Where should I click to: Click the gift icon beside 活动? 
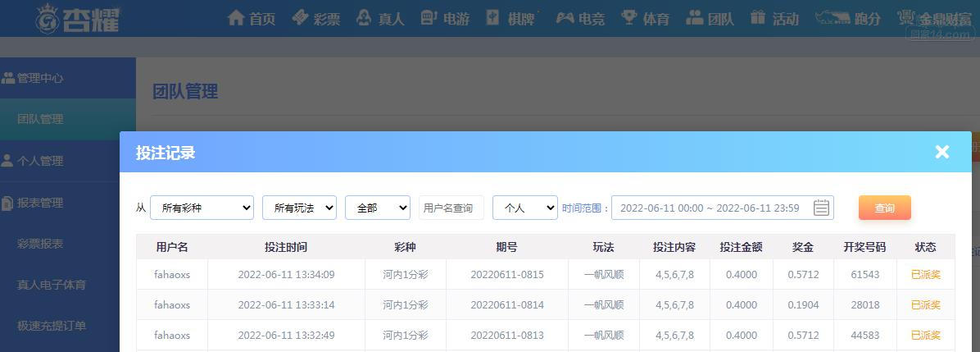point(757,17)
